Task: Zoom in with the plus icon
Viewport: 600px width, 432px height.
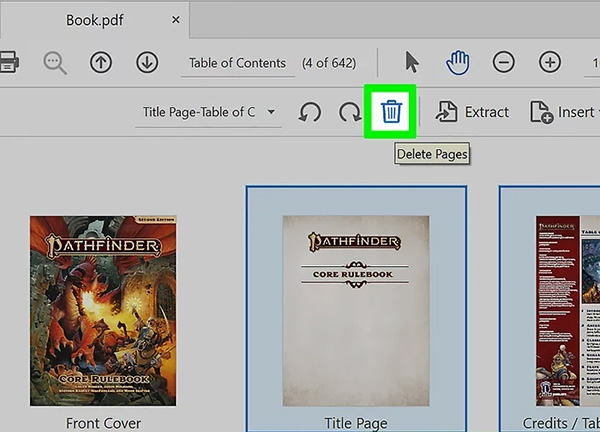Action: coord(550,62)
